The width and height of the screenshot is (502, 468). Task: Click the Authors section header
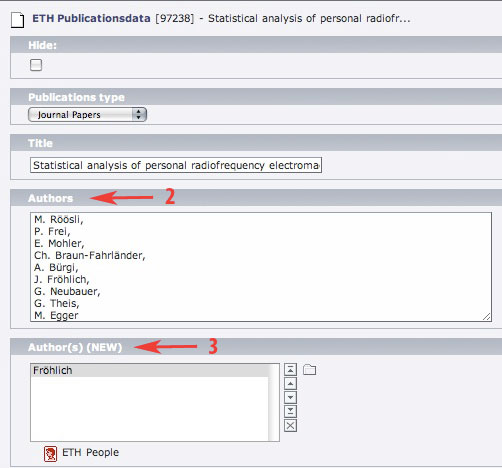pyautogui.click(x=50, y=198)
